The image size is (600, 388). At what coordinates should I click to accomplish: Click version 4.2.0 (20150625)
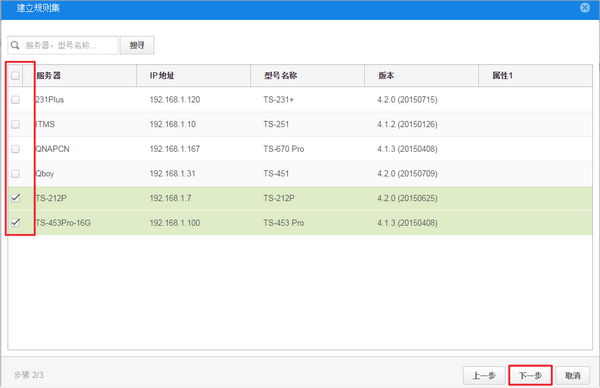[407, 198]
